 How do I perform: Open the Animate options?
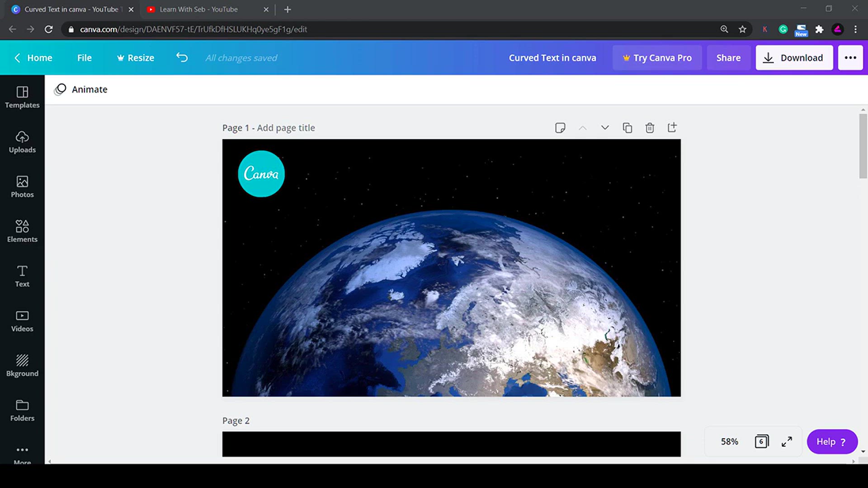(81, 89)
